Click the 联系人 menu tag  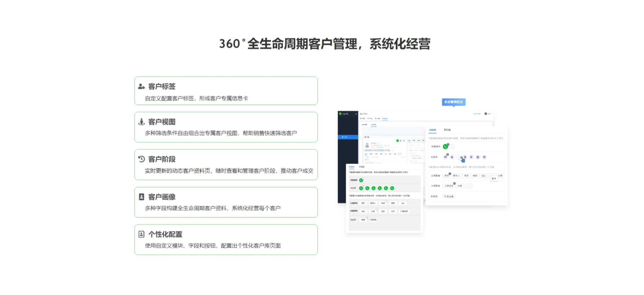coord(456,176)
